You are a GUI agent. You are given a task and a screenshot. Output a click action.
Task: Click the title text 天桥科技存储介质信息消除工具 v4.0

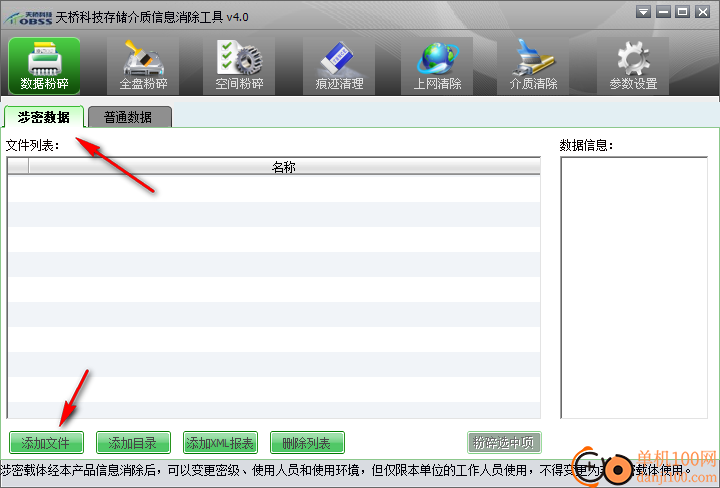[152, 17]
